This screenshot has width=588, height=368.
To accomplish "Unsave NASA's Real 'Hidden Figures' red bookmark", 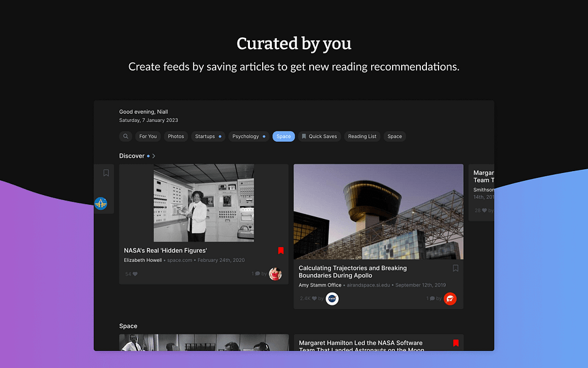I will coord(281,250).
